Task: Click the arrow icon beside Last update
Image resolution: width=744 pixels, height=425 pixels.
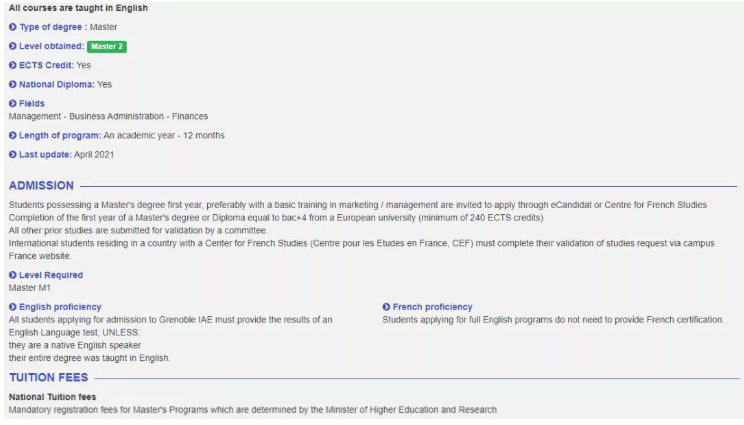Action: (13, 154)
